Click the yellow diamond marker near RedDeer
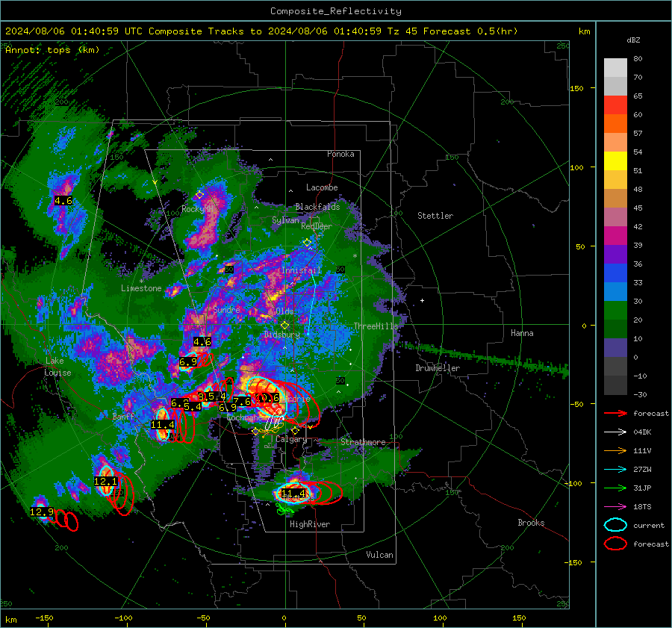The height and width of the screenshot is (628, 672). pyautogui.click(x=307, y=243)
